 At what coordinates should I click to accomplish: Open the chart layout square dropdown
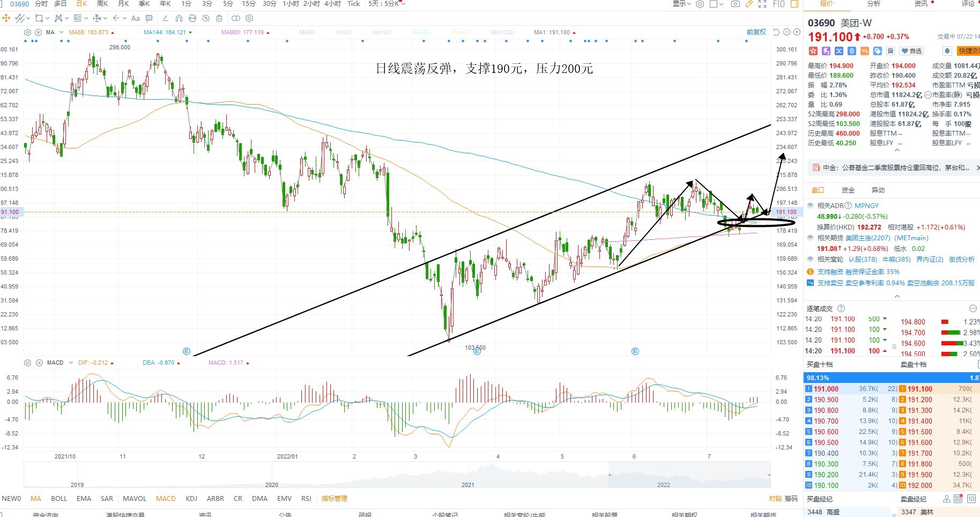717,4
